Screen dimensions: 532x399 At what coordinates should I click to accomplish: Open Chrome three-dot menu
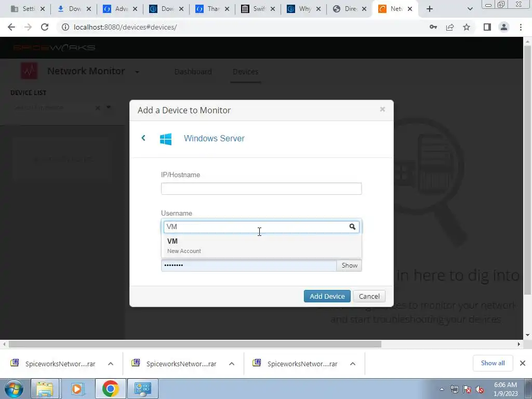pos(521,27)
